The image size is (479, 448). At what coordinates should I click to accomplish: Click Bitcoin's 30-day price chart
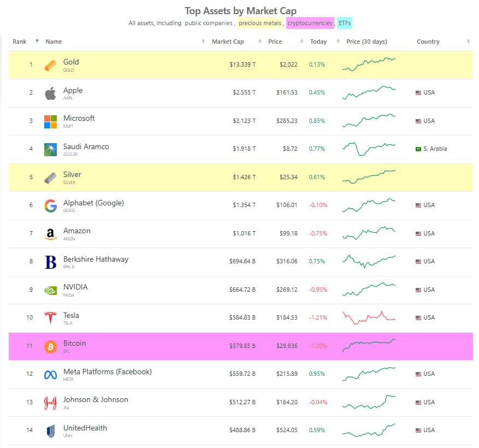pos(369,346)
